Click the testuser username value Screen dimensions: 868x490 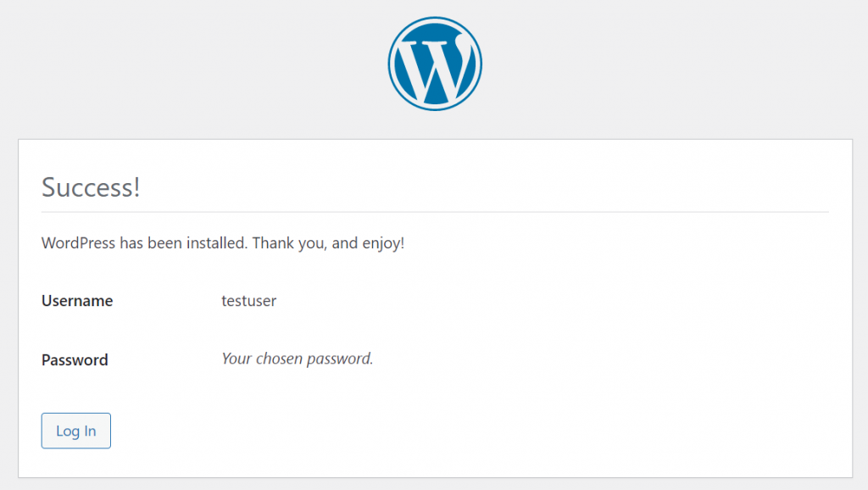pos(248,300)
